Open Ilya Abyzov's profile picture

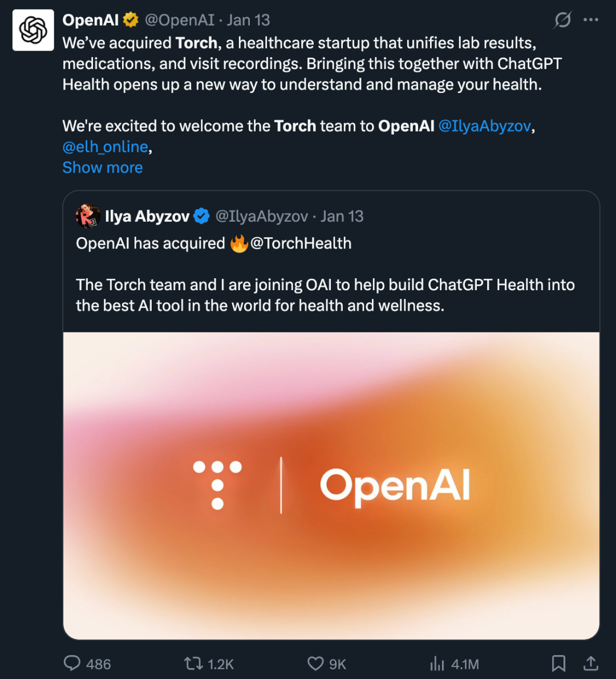87,216
